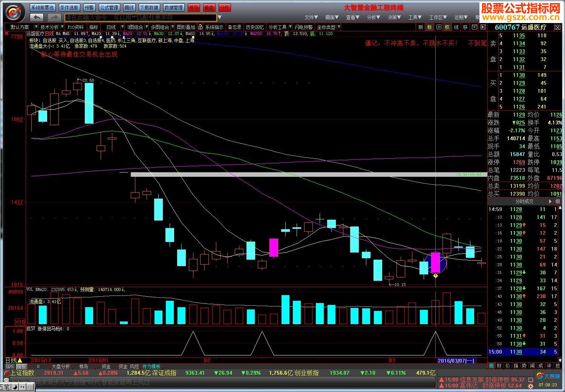Open the 3图组合 dropdown arrow
This screenshot has width=565, height=392.
click(x=147, y=27)
